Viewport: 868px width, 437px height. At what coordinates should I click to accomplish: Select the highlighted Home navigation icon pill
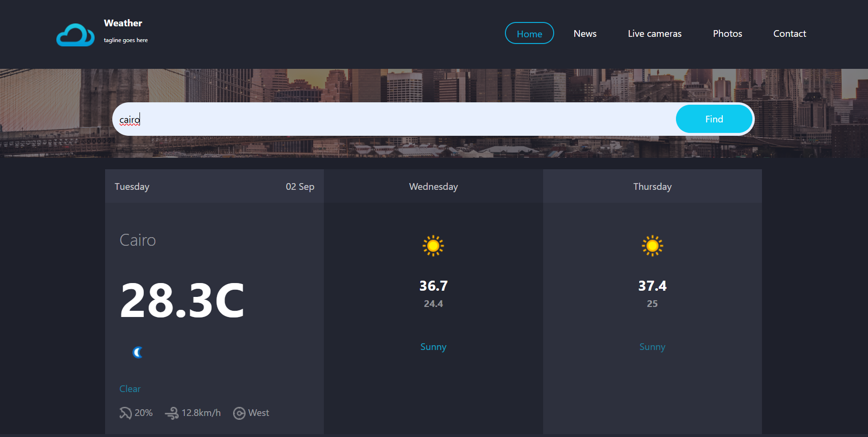click(529, 33)
